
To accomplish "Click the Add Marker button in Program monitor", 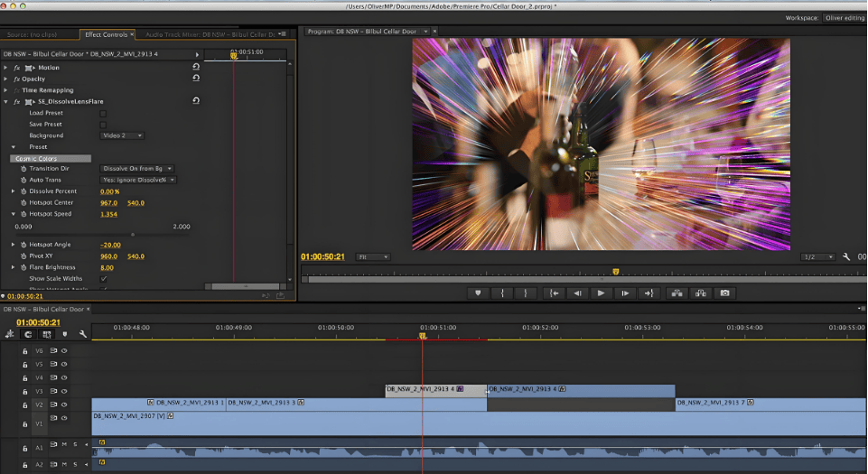I will click(x=478, y=293).
